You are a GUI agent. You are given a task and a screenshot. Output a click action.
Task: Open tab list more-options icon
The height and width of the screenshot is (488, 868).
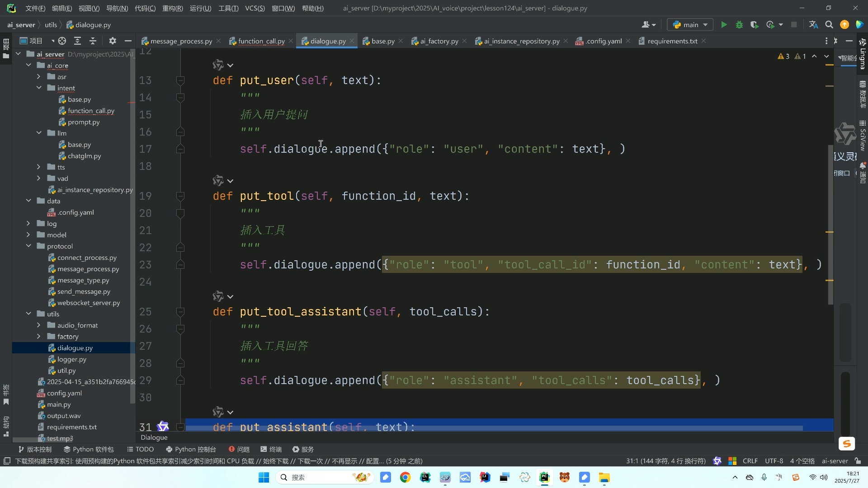(826, 41)
